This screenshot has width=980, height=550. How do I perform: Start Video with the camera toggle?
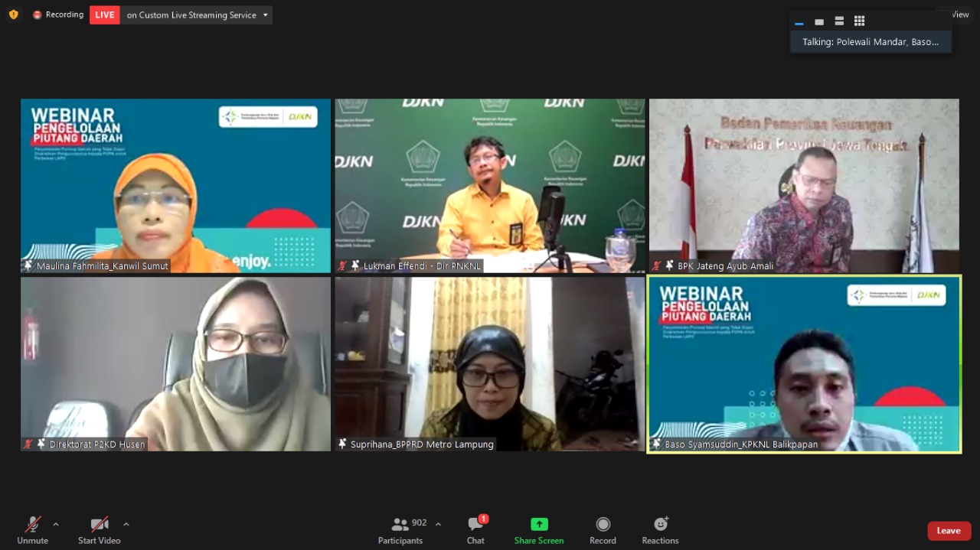pyautogui.click(x=99, y=529)
